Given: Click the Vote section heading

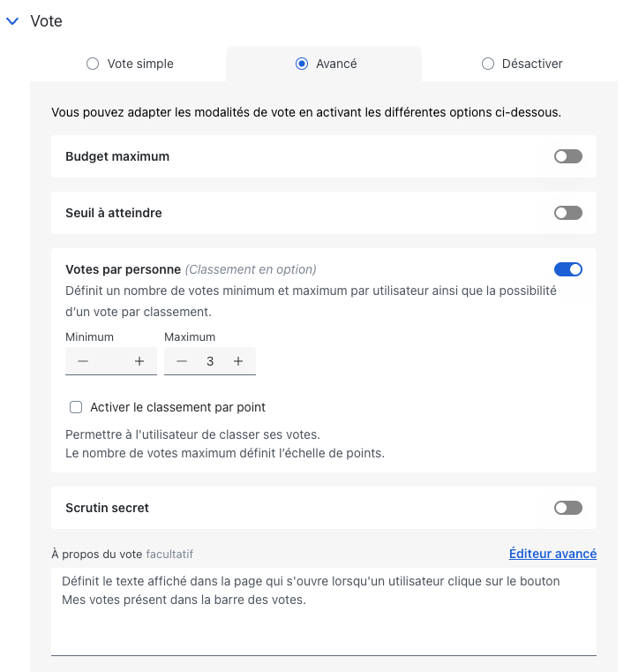Looking at the screenshot, I should [x=46, y=21].
